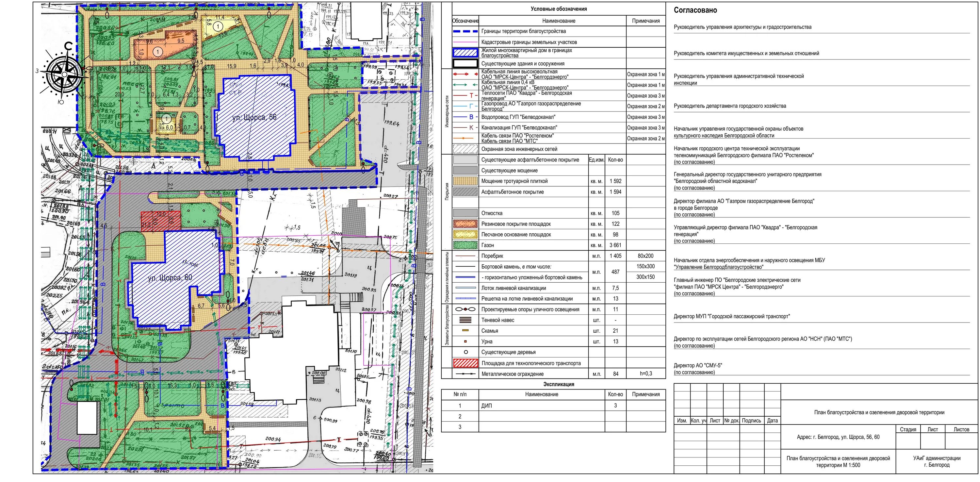
Task: Click the orange rubber playground coating swatch
Action: [465, 224]
